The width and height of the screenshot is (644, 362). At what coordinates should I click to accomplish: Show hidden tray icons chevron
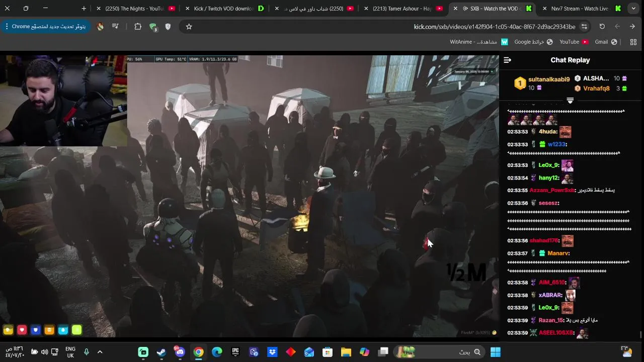pos(100,352)
